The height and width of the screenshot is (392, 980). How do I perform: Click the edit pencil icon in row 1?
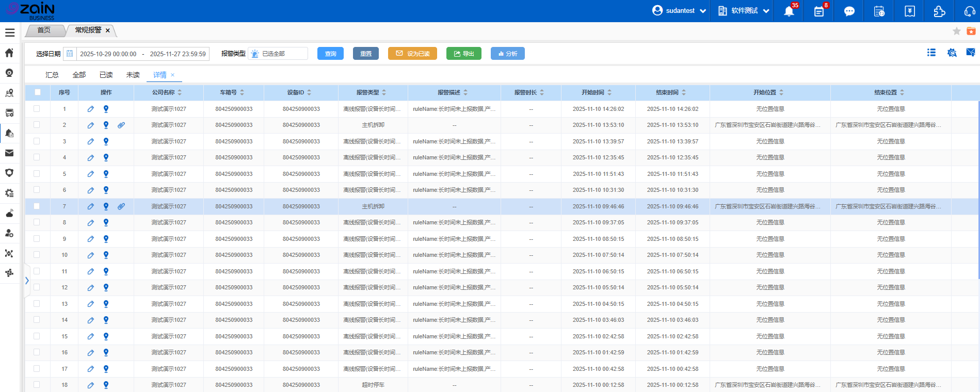90,109
